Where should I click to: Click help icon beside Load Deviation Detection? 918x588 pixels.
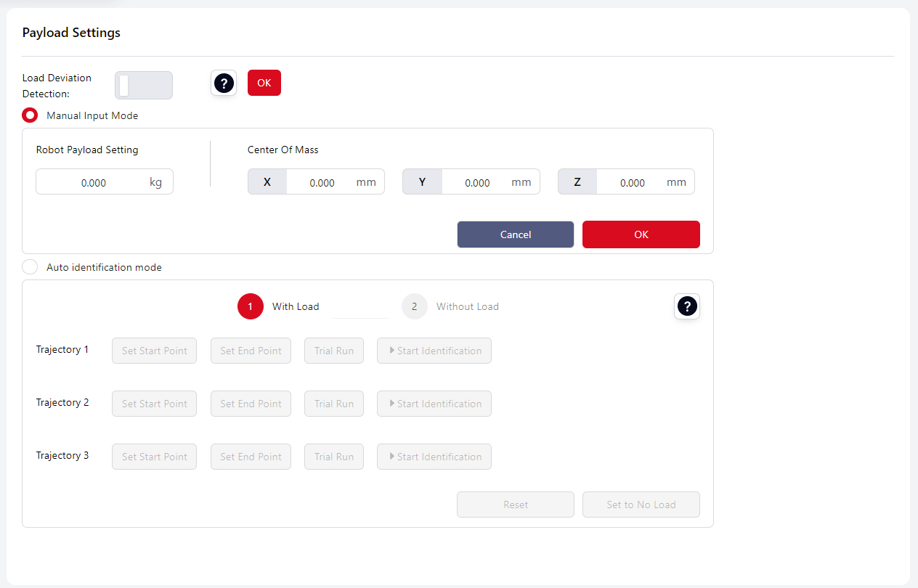click(x=224, y=83)
